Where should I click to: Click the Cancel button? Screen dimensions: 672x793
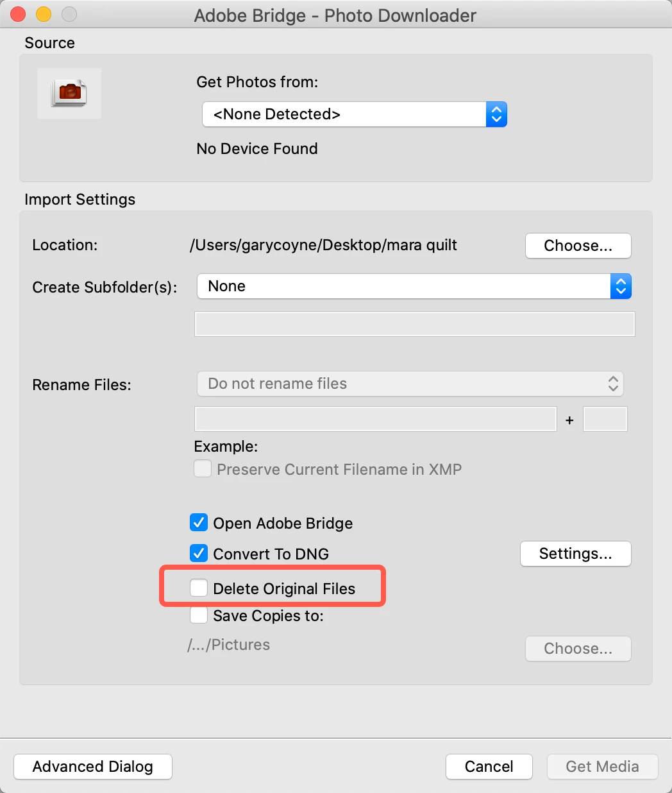pos(489,767)
